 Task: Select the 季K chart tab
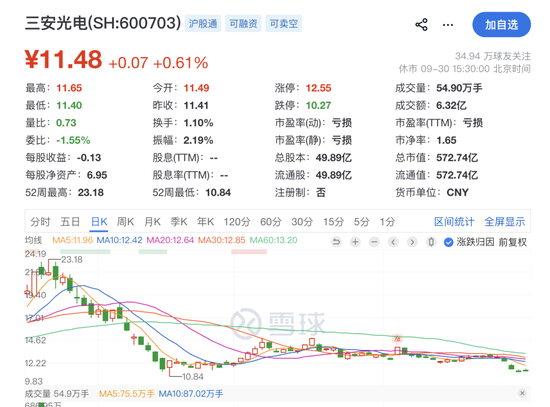(179, 222)
